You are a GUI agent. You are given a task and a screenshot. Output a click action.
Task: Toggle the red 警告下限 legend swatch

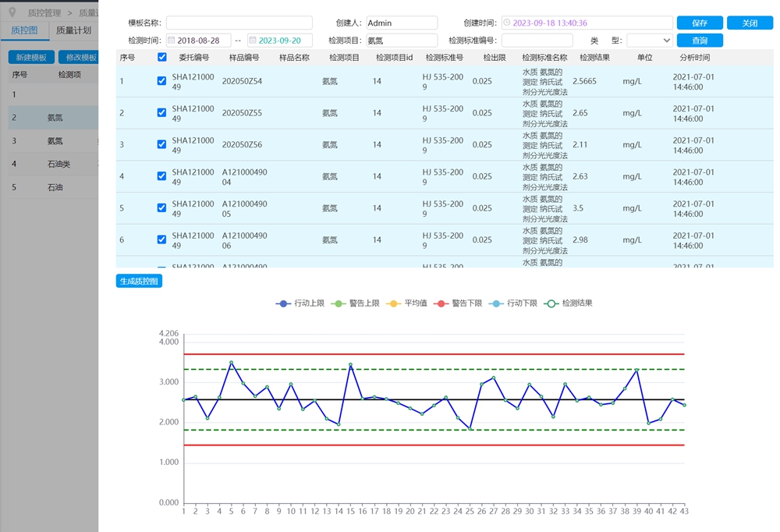441,303
